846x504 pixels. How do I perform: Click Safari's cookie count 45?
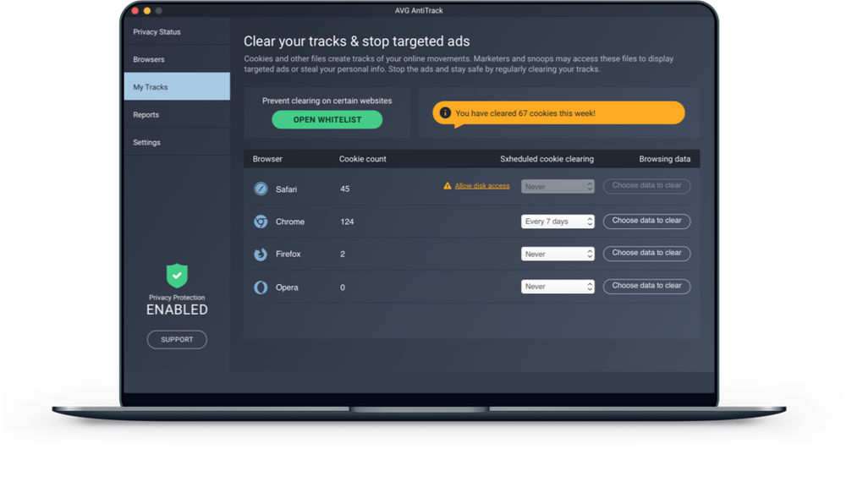point(345,189)
